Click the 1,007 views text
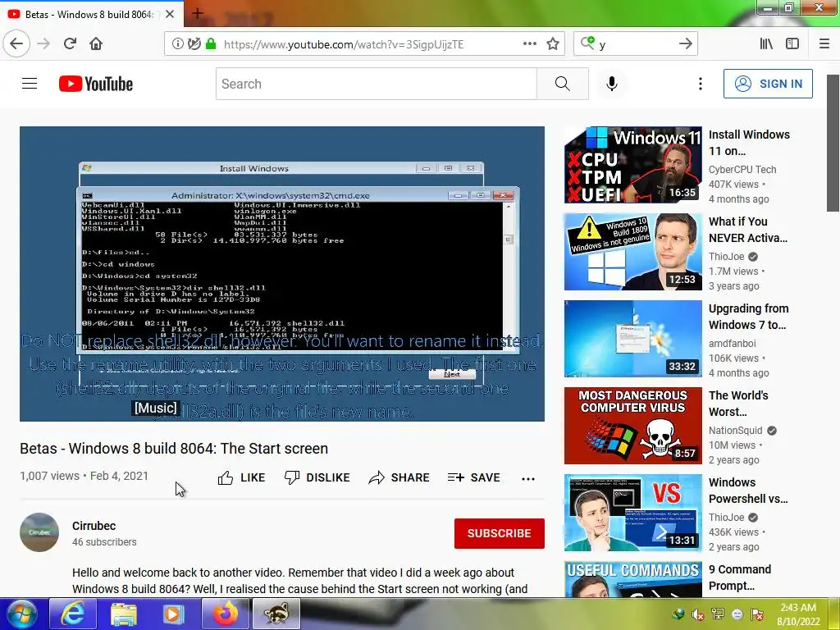 49,476
